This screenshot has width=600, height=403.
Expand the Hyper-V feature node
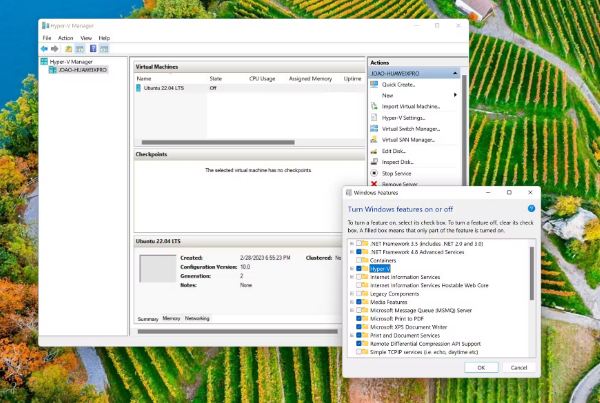pyautogui.click(x=352, y=269)
